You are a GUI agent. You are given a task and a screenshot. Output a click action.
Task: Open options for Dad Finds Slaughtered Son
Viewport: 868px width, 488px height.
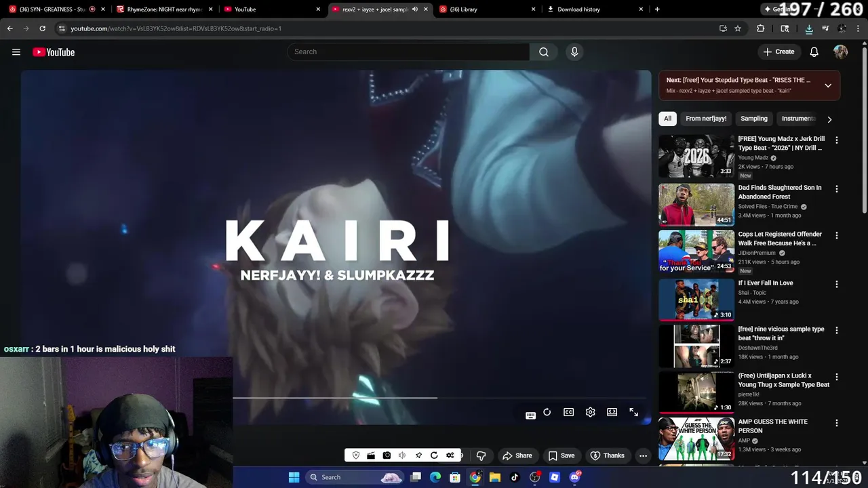[836, 189]
